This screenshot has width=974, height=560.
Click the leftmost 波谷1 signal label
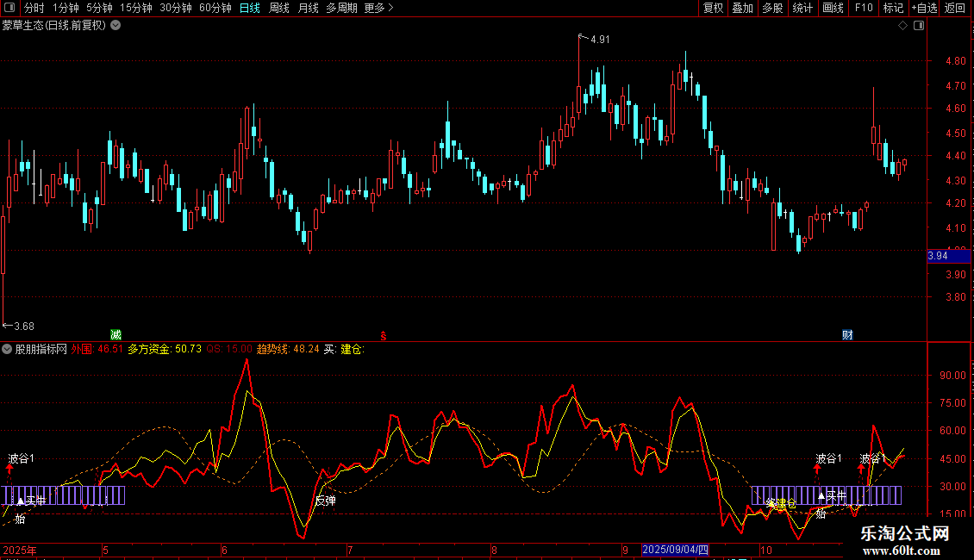point(22,459)
